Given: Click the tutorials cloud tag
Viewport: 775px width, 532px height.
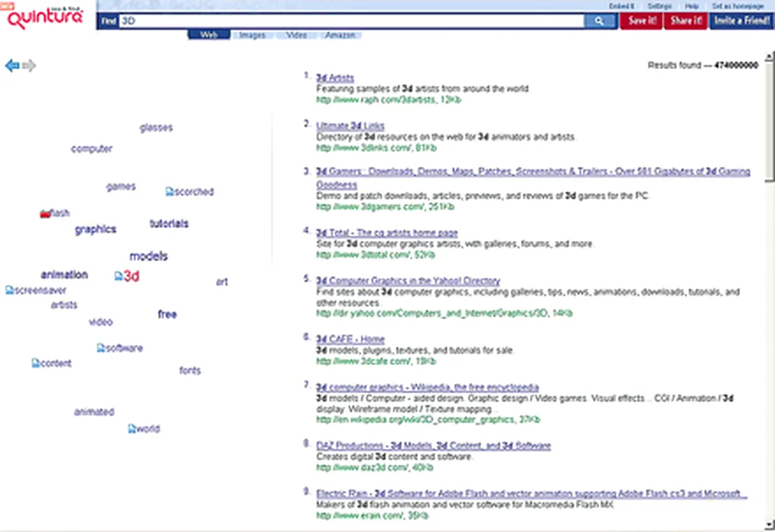Looking at the screenshot, I should [169, 223].
